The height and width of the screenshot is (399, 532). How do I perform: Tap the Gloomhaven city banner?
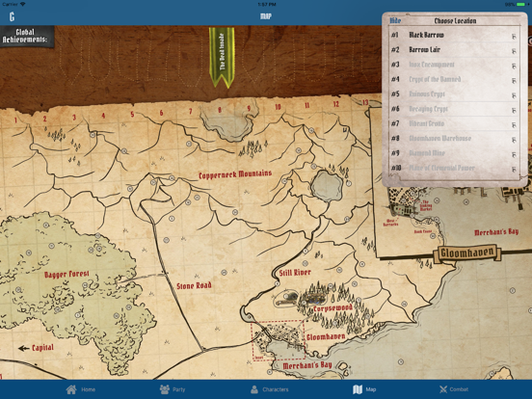click(x=467, y=253)
